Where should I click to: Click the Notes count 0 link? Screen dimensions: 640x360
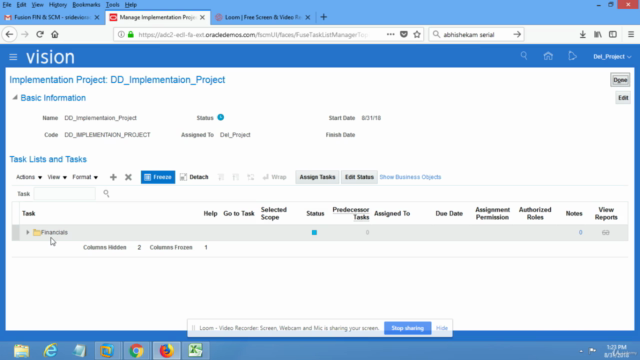pyautogui.click(x=580, y=232)
